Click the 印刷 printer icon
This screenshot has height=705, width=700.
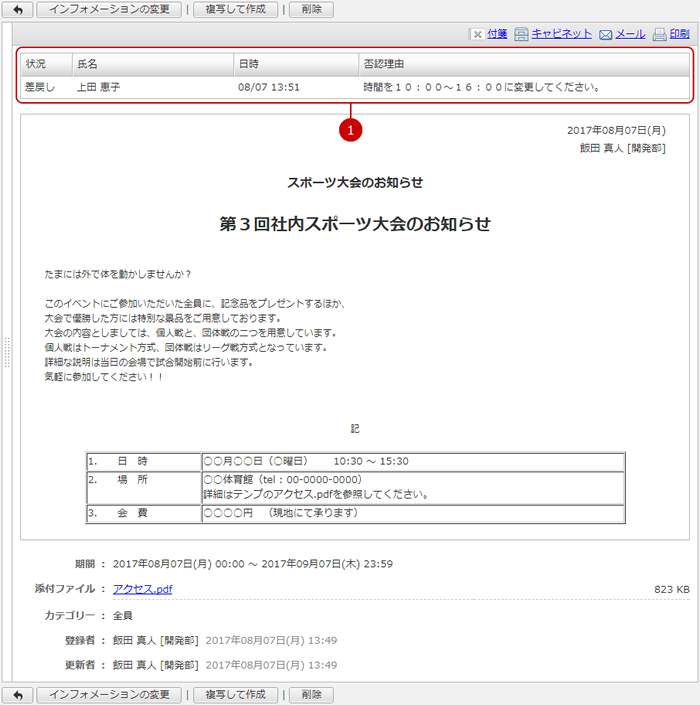(659, 35)
